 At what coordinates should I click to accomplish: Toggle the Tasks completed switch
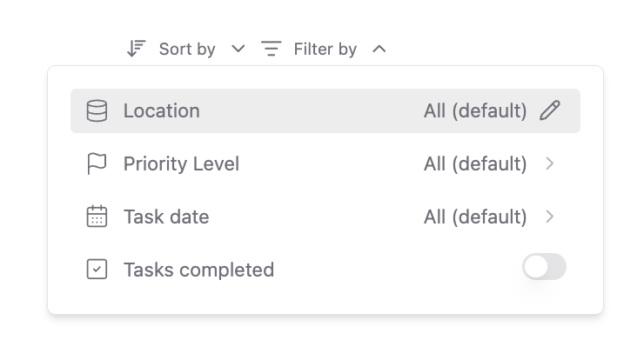pos(544,267)
